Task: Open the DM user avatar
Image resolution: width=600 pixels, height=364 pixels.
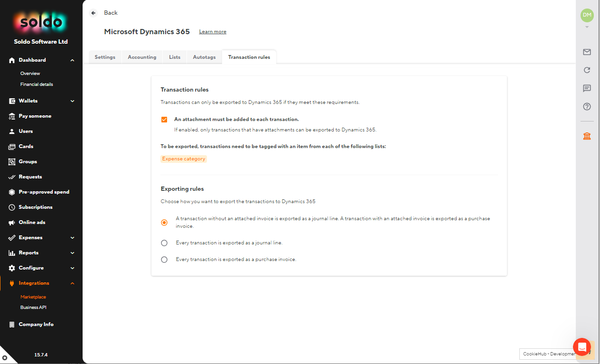Action: coord(587,15)
